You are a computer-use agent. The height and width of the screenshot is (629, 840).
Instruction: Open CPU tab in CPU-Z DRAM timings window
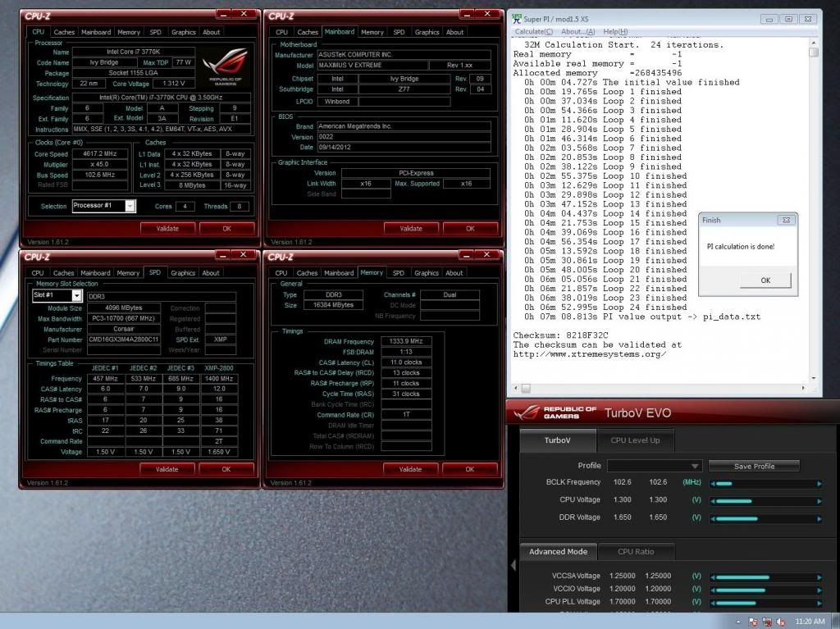(281, 273)
